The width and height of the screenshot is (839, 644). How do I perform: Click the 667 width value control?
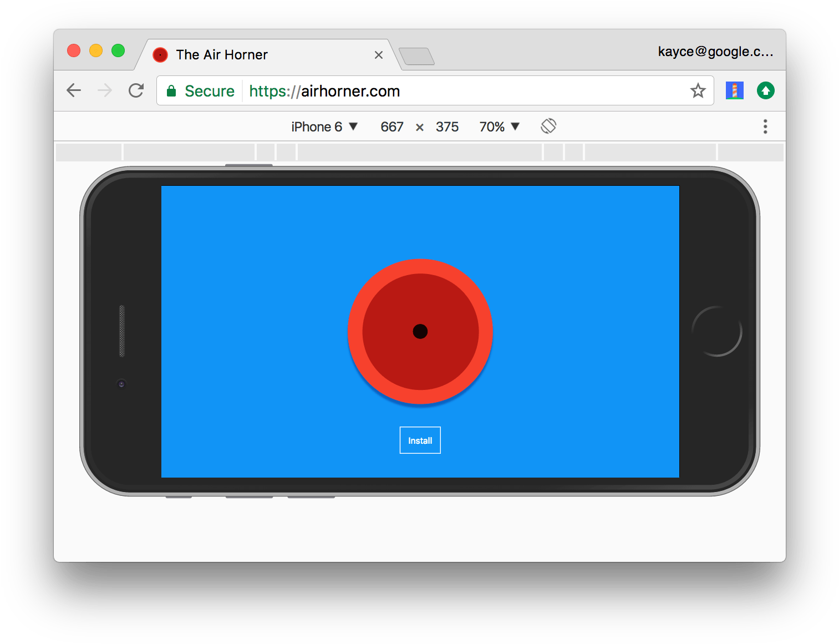coord(391,126)
